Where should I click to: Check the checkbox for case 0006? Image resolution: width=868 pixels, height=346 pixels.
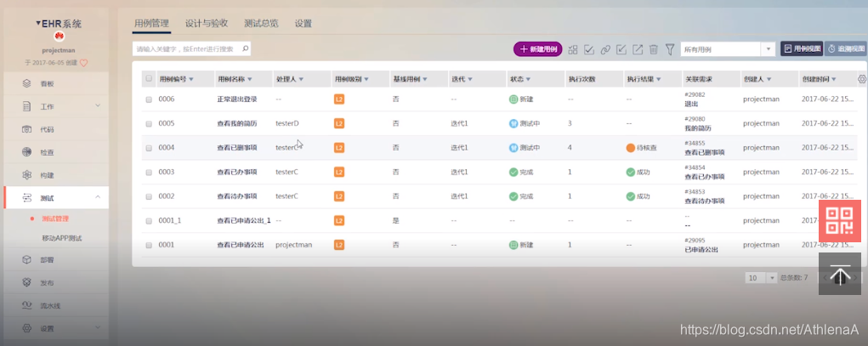149,99
